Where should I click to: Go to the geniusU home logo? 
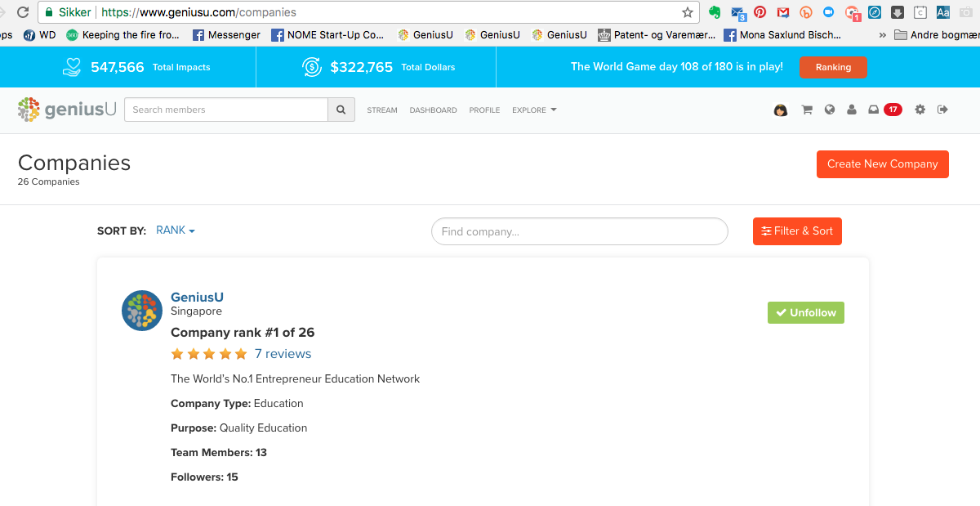[67, 110]
